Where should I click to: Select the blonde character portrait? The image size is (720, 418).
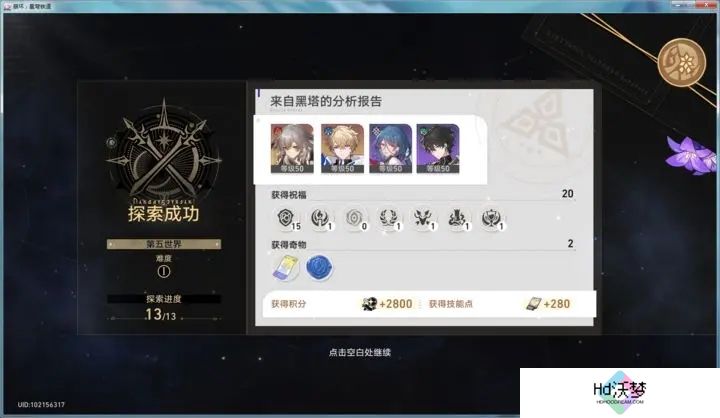click(x=342, y=148)
